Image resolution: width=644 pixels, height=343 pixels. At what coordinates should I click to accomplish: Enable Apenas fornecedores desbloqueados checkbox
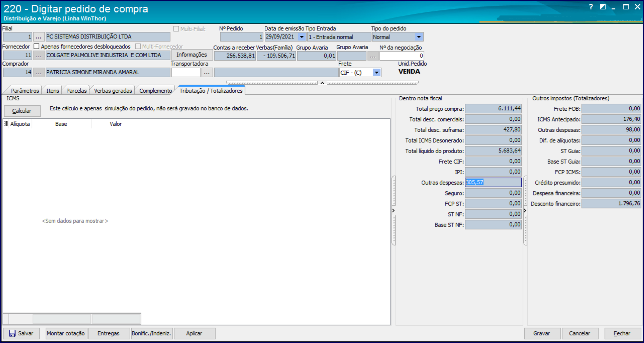pos(37,47)
